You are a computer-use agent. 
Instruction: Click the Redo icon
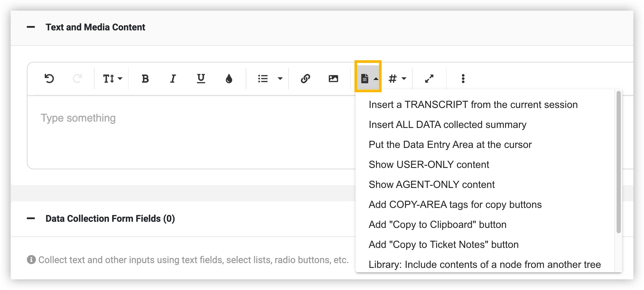77,78
